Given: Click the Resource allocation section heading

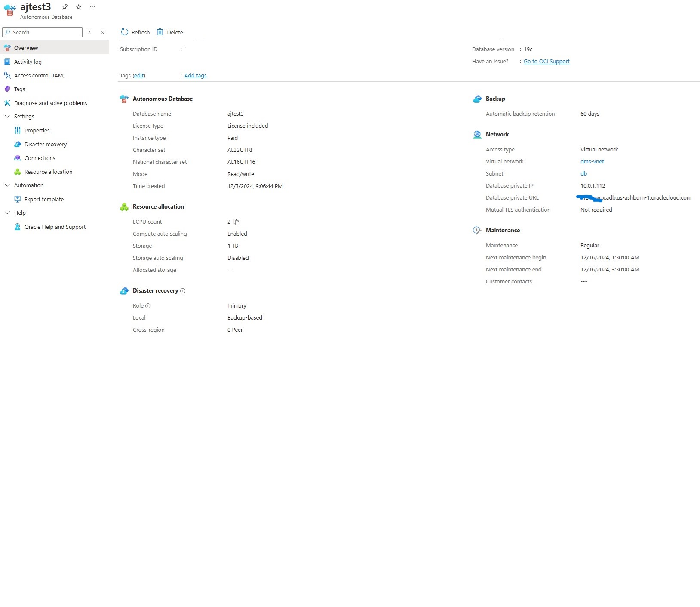Looking at the screenshot, I should tap(158, 207).
